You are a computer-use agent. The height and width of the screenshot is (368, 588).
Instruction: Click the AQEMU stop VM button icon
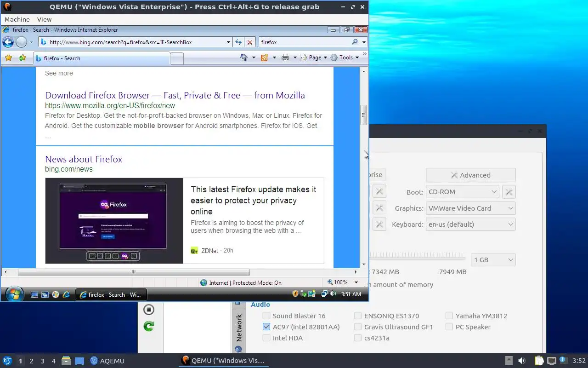(x=148, y=310)
